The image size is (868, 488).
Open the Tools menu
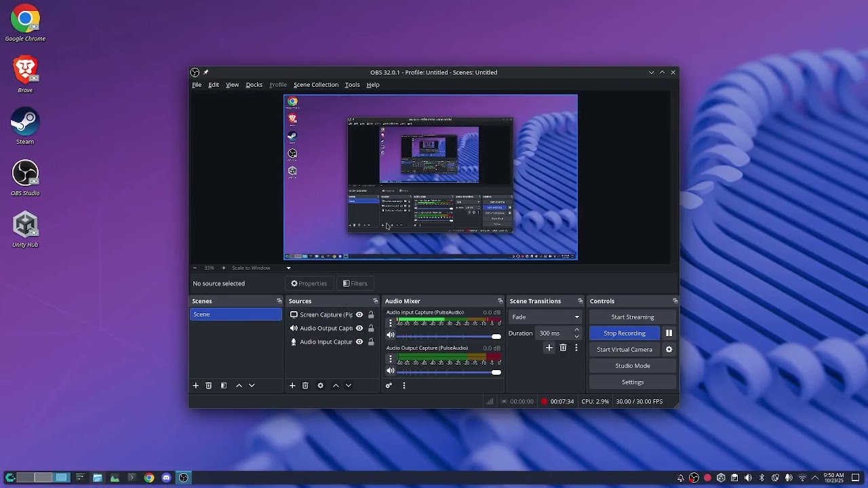pyautogui.click(x=352, y=85)
